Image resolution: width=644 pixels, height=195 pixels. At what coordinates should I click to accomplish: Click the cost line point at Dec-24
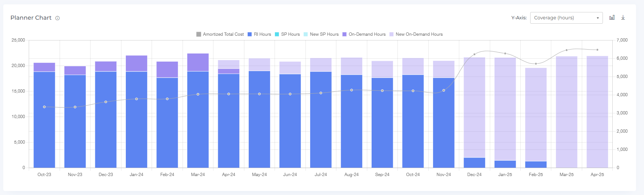point(475,54)
